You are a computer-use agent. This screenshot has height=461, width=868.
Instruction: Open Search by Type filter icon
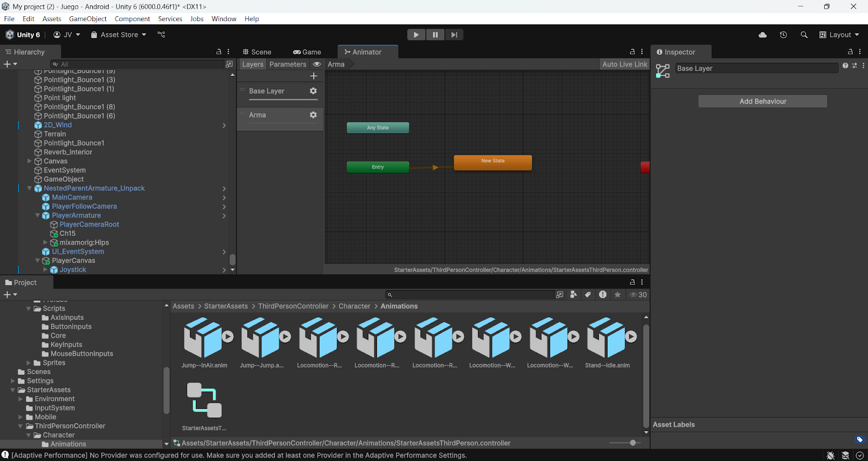[573, 295]
